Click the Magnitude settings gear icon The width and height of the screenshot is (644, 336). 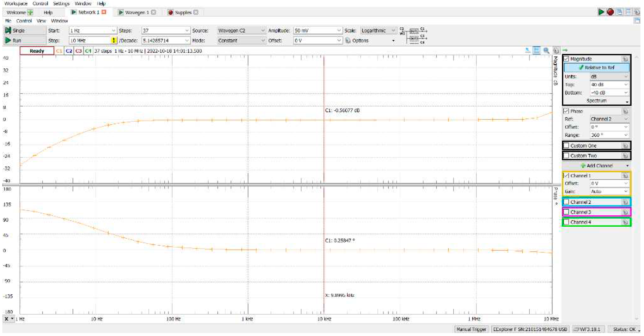tap(625, 59)
